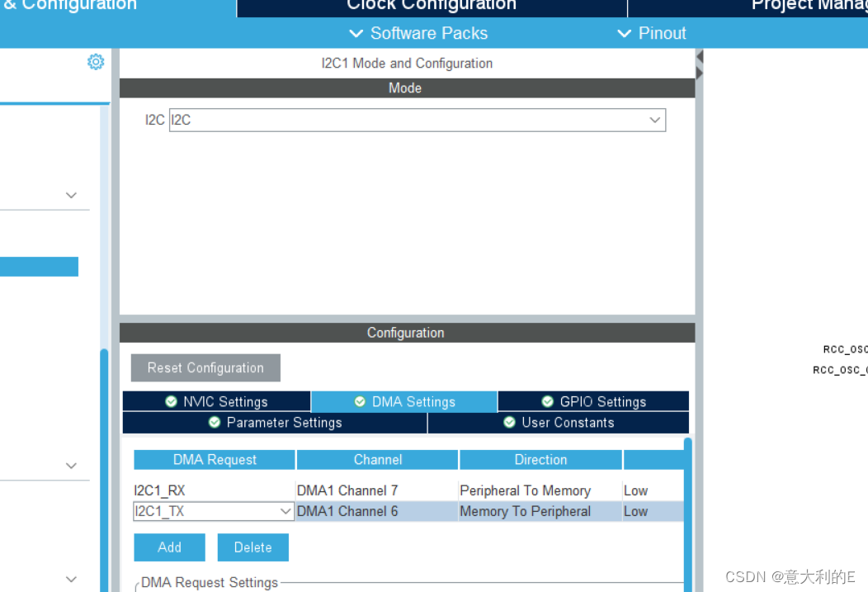Collapse the middle sidebar category chevron
This screenshot has height=592, width=868.
click(71, 465)
